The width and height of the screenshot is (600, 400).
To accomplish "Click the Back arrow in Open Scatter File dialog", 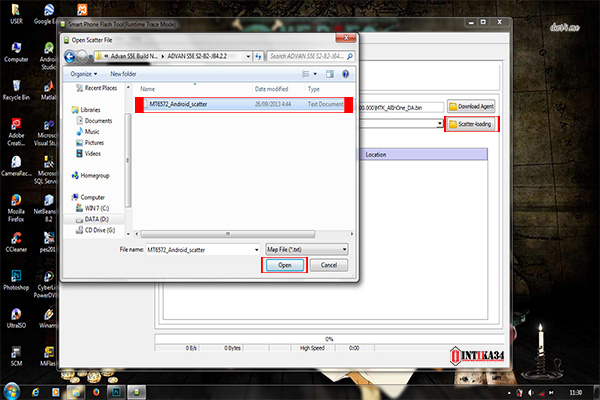I will (x=69, y=57).
